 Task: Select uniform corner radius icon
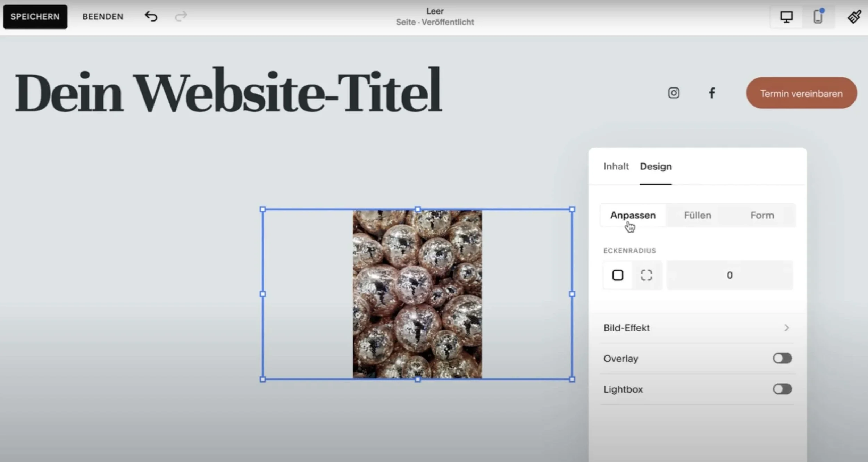click(618, 275)
